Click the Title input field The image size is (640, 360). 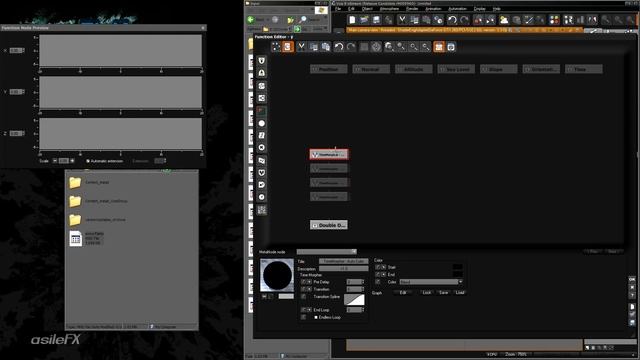[344, 261]
